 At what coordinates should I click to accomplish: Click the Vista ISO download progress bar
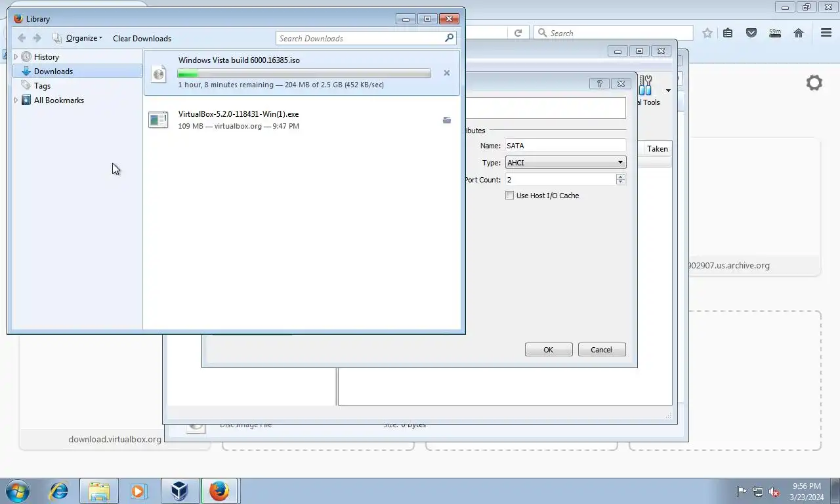tap(304, 73)
